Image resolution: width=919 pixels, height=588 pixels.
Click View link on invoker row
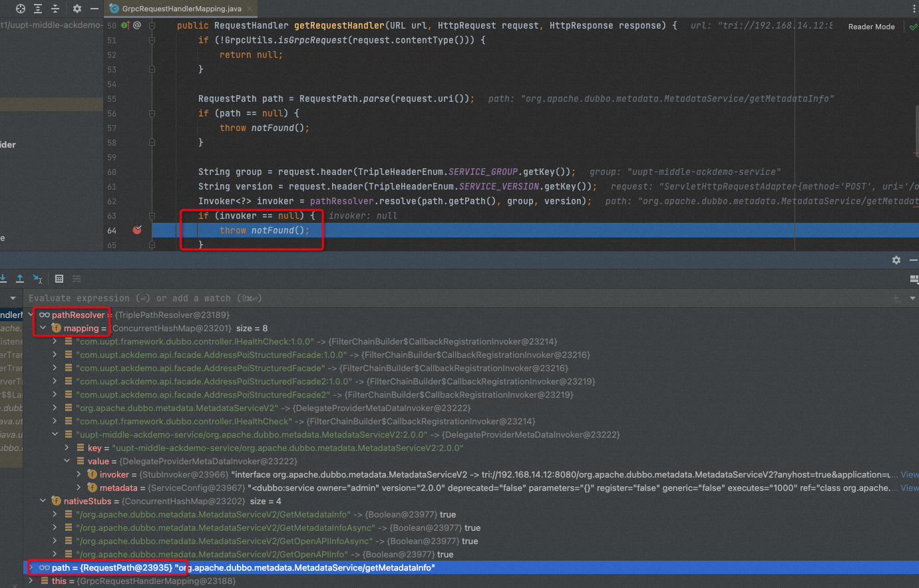909,474
